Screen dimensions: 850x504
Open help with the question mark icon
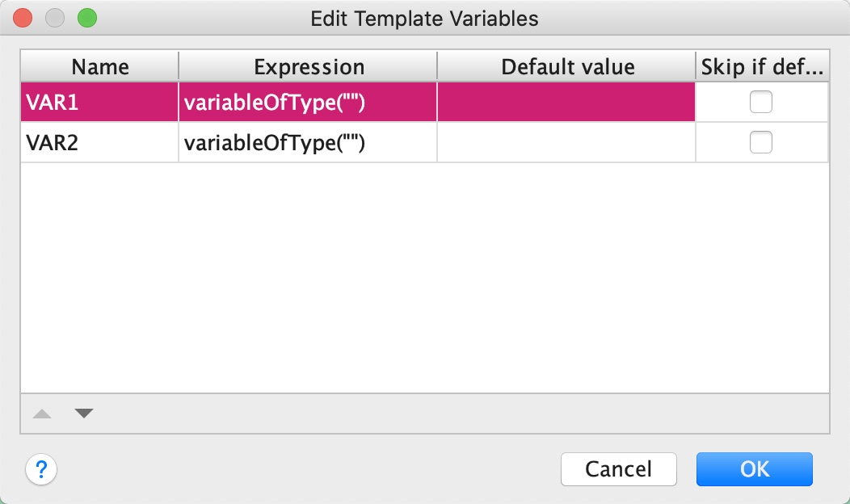click(x=42, y=469)
